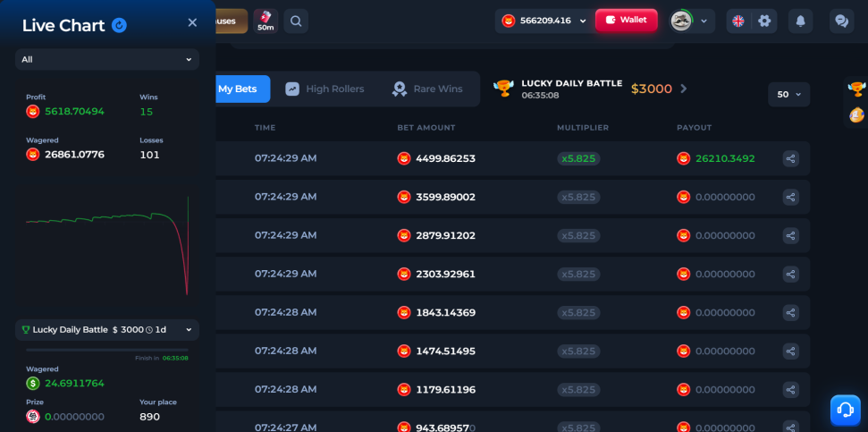Share the 4499.86253 bet row
The image size is (868, 432).
(x=790, y=159)
